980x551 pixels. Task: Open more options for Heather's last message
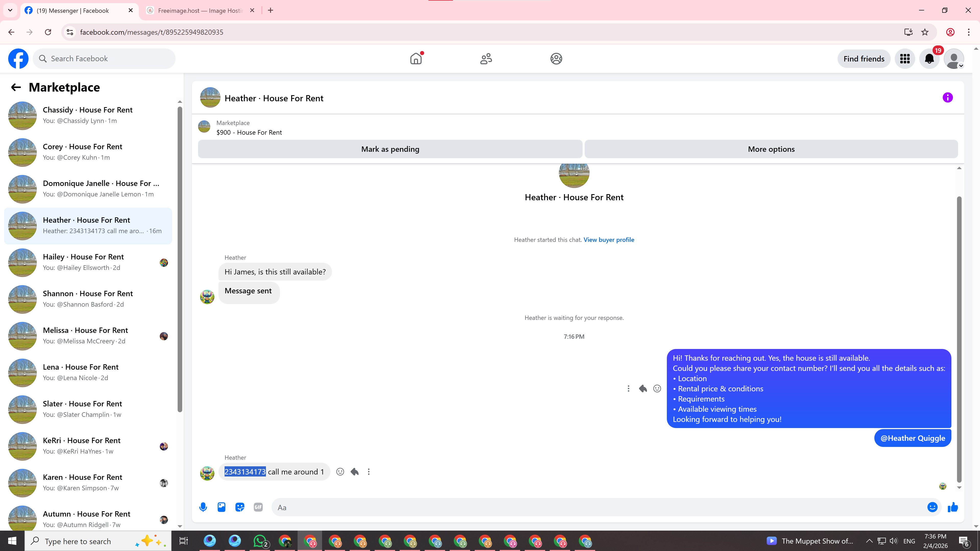(x=369, y=471)
